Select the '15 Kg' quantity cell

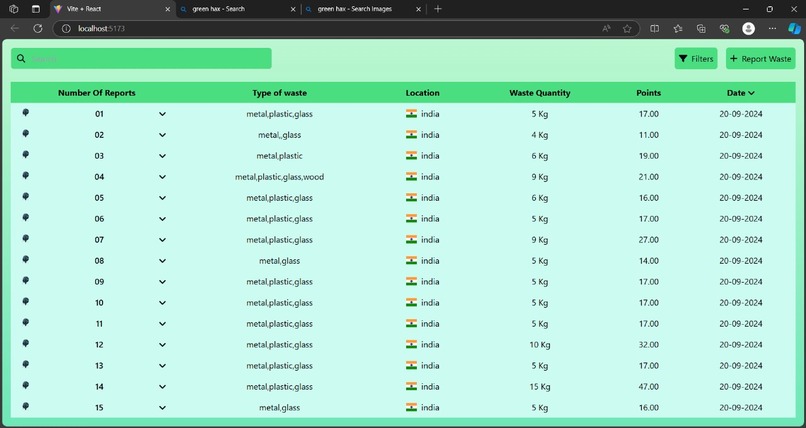point(540,386)
